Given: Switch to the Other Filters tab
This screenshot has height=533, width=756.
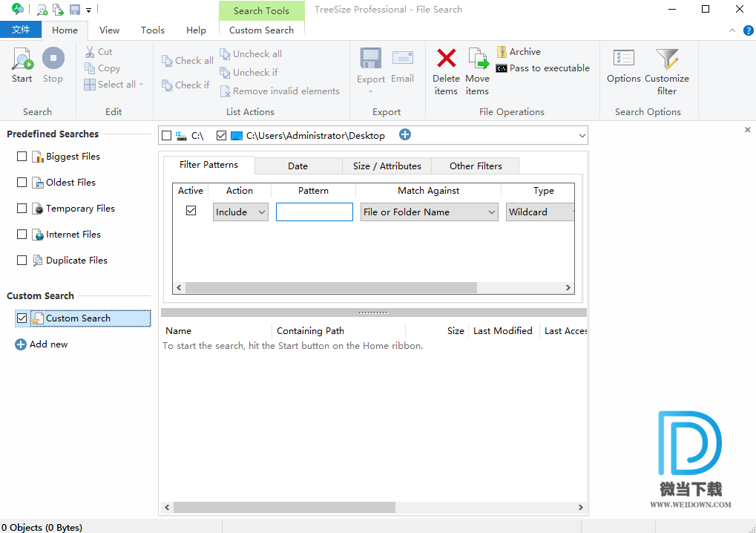Looking at the screenshot, I should [x=476, y=166].
